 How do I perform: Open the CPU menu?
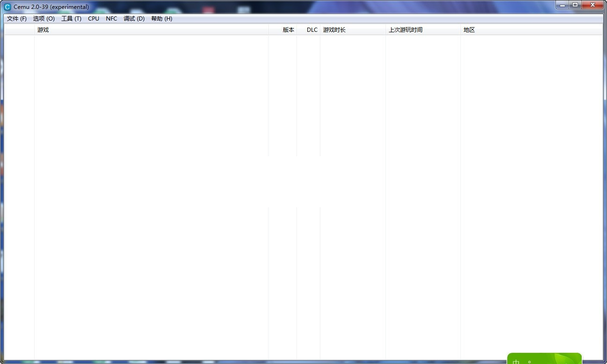pyautogui.click(x=94, y=19)
